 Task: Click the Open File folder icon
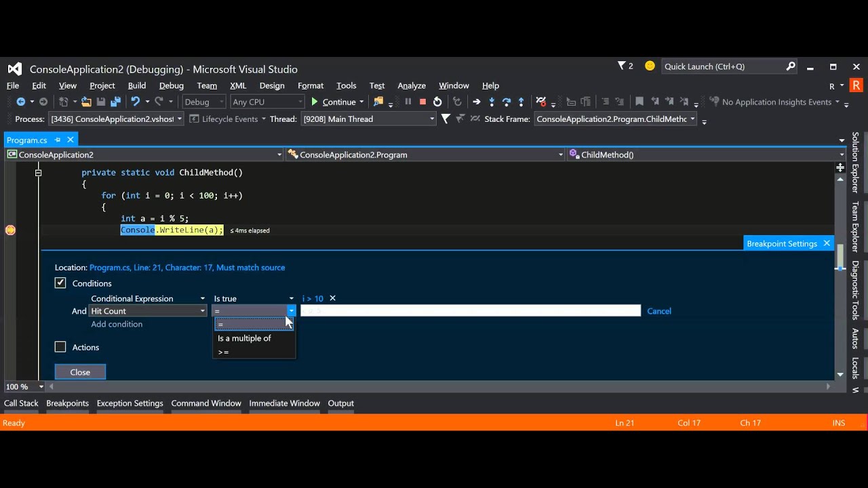[x=86, y=102]
